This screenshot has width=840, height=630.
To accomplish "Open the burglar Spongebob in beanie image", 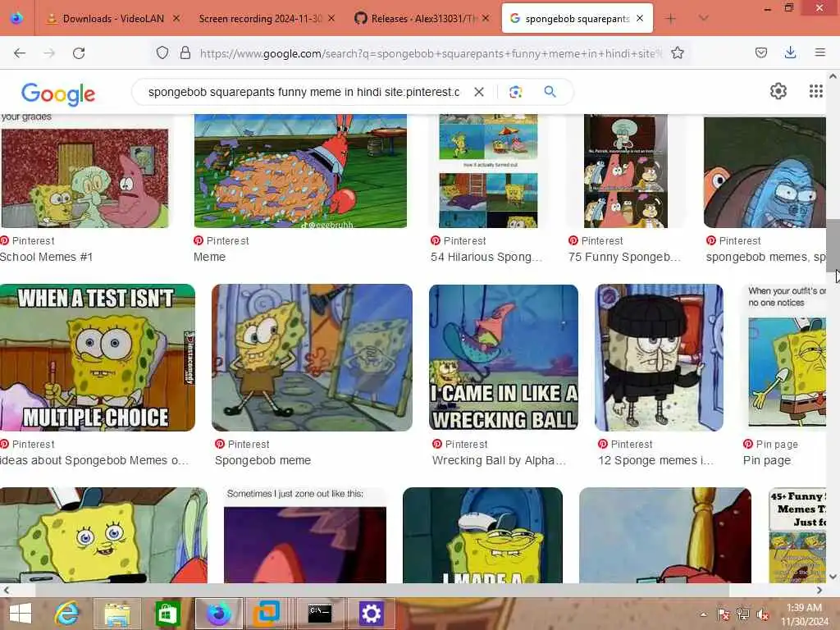I will [x=659, y=358].
